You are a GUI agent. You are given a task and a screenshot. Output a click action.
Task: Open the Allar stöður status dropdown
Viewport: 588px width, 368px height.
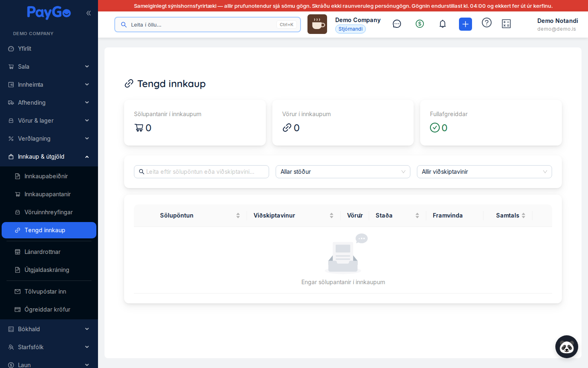[343, 172]
